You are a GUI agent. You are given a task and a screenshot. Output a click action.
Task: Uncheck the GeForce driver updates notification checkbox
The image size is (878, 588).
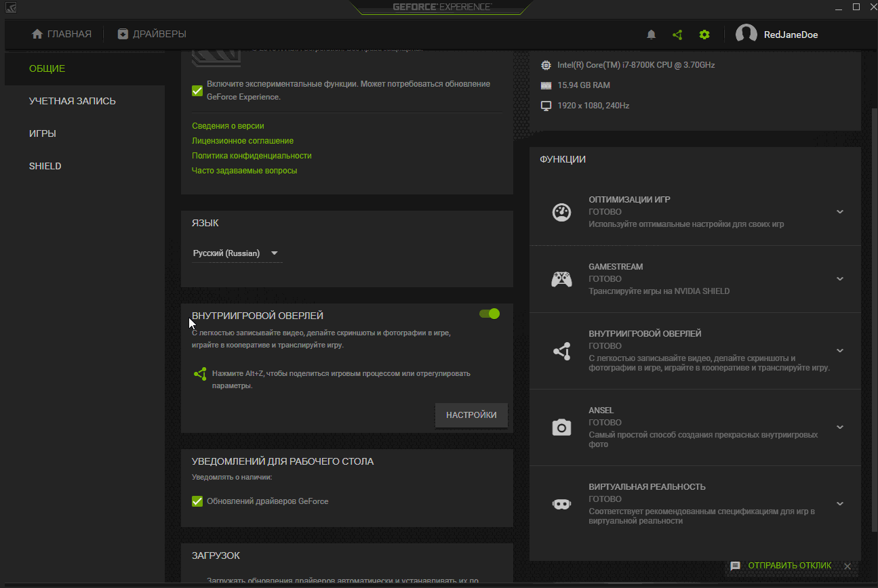pos(197,501)
